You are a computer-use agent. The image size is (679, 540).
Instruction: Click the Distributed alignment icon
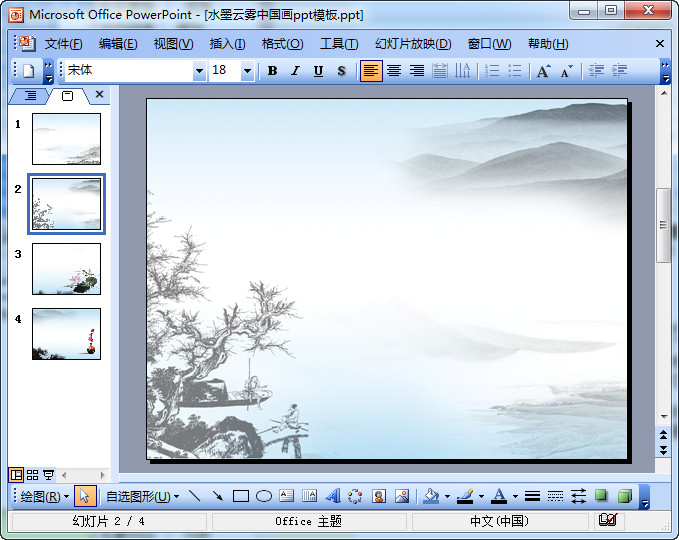[x=440, y=71]
